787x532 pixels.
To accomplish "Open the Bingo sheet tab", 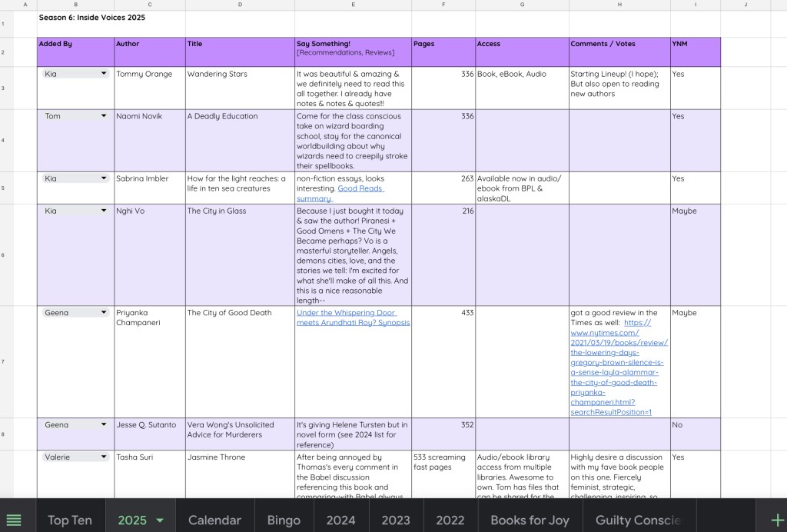I will pyautogui.click(x=284, y=520).
